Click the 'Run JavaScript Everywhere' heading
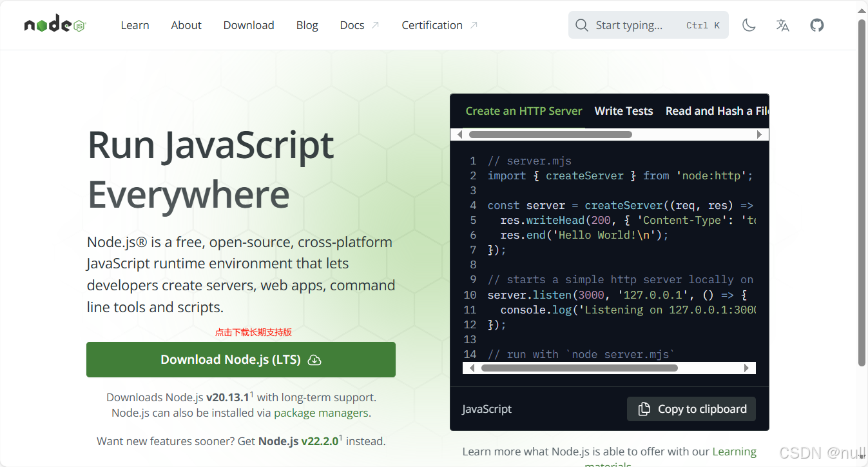Viewport: 868px width, 467px height. [211, 170]
